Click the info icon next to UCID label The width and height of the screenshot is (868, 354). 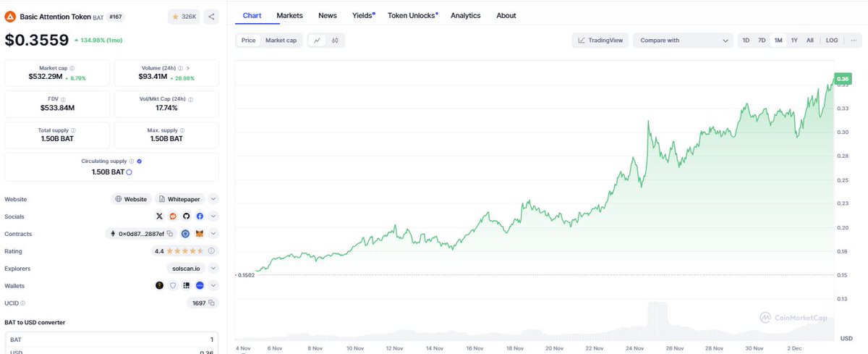[22, 303]
